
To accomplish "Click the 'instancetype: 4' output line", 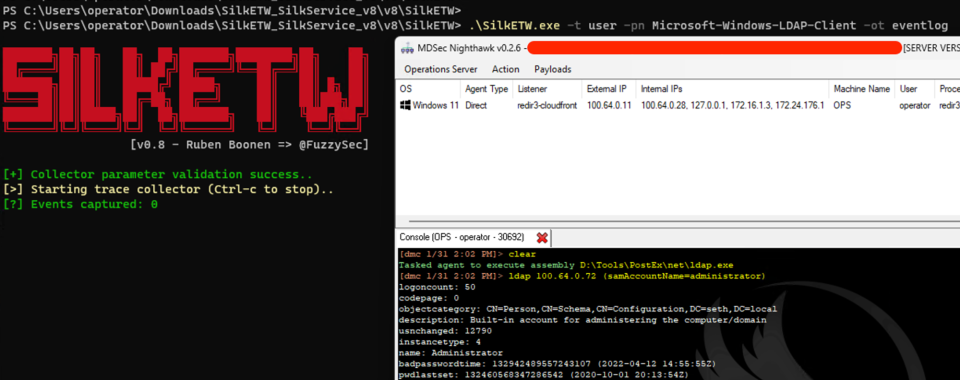I will (440, 341).
